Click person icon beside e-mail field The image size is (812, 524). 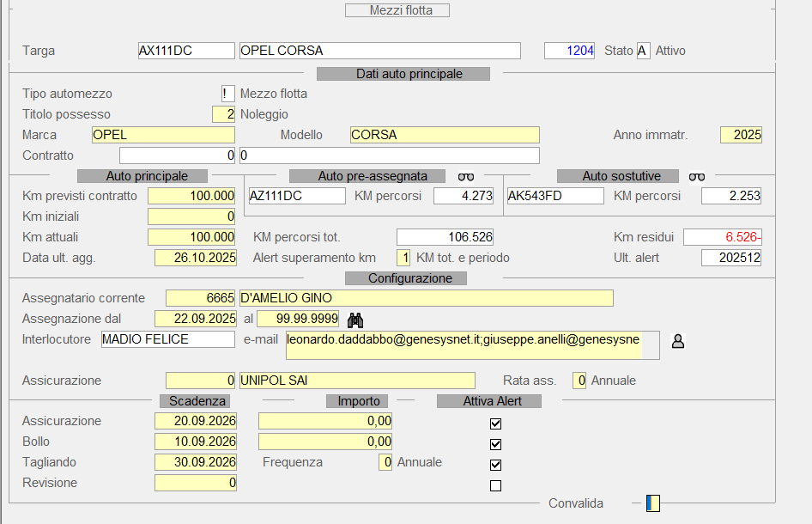tap(678, 341)
